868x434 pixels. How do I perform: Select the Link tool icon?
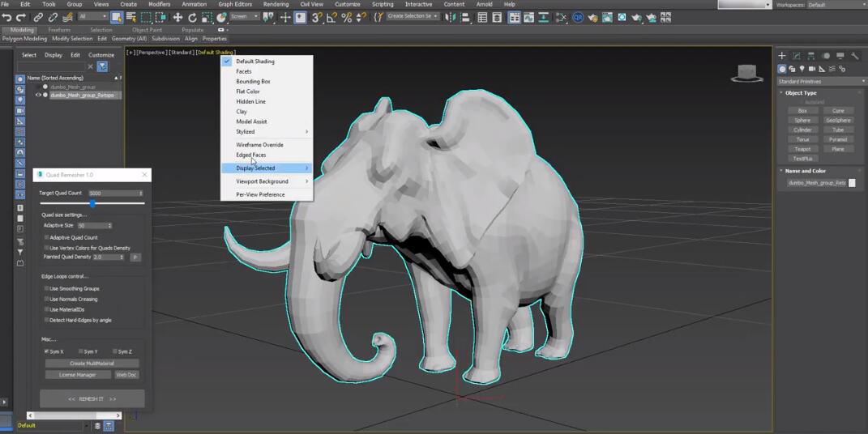[x=37, y=18]
